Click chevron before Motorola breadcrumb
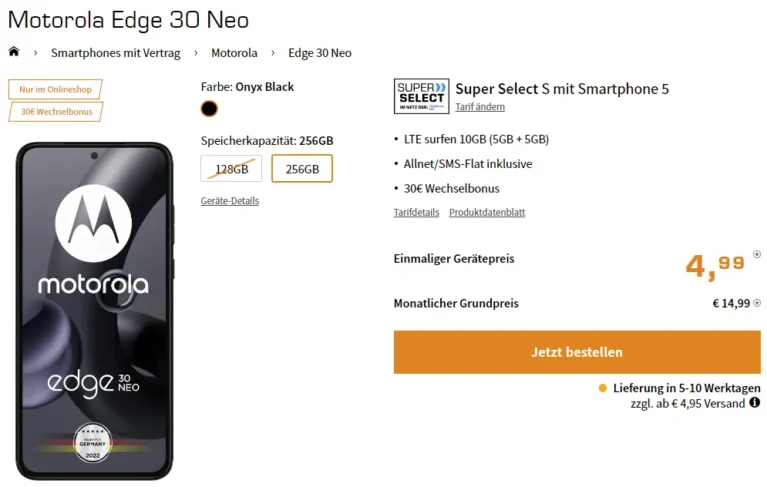The image size is (767, 487). click(x=195, y=53)
